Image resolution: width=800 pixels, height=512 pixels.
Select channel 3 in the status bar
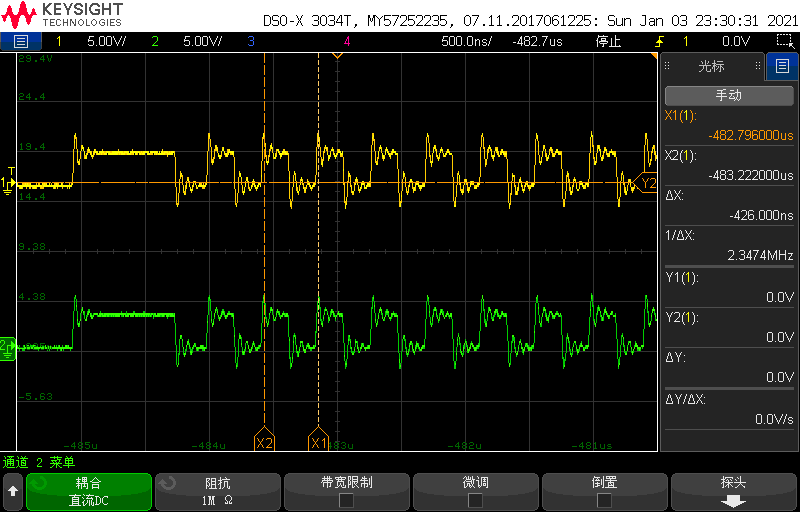click(251, 41)
